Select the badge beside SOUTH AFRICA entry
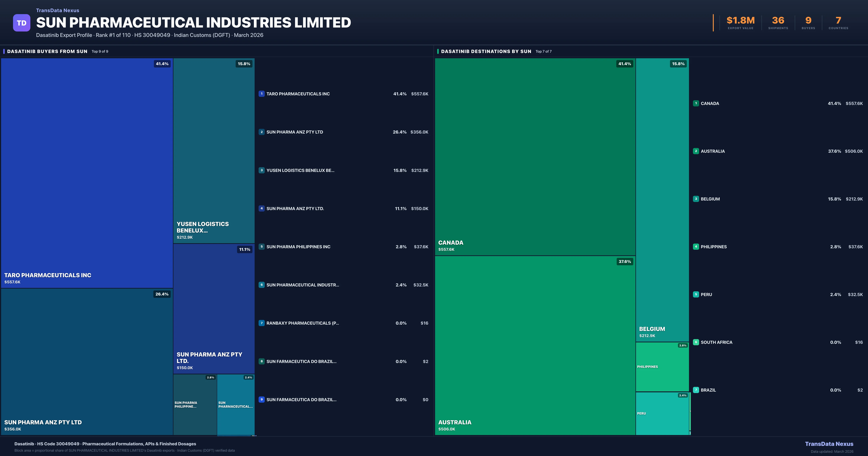Image resolution: width=868 pixels, height=456 pixels. pos(696,342)
